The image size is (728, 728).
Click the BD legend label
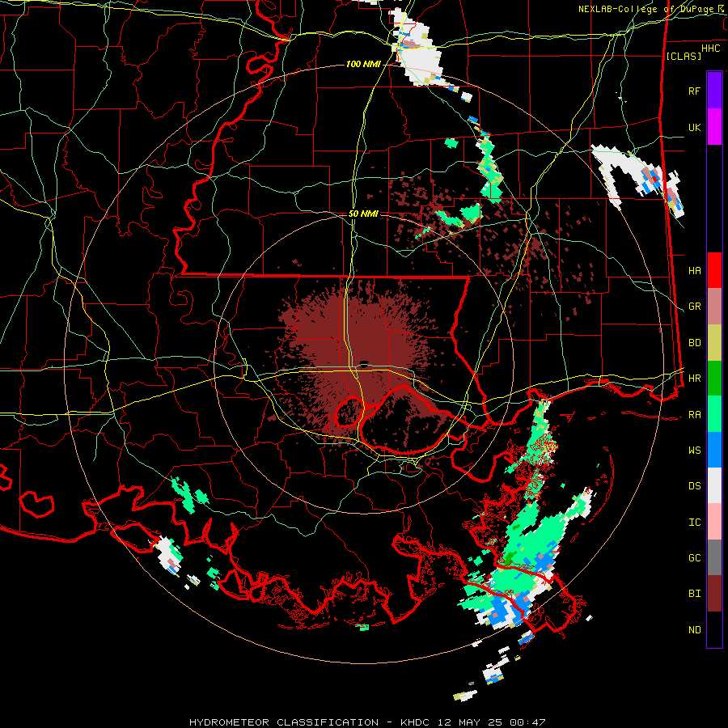[x=694, y=343]
